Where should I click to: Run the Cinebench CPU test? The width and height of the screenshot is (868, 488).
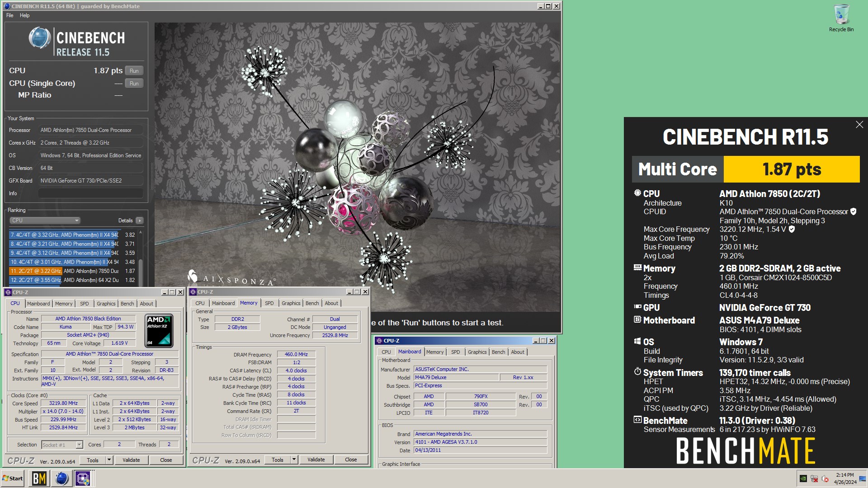coord(134,70)
